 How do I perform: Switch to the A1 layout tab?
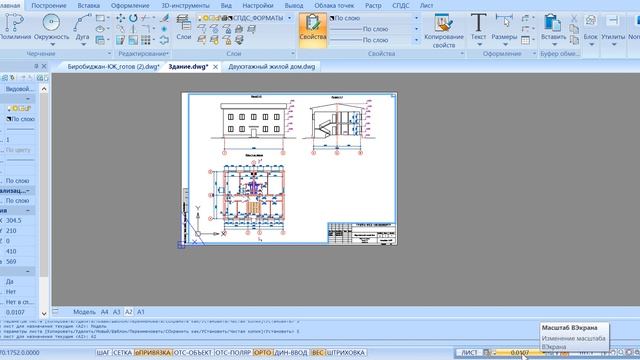(x=141, y=312)
